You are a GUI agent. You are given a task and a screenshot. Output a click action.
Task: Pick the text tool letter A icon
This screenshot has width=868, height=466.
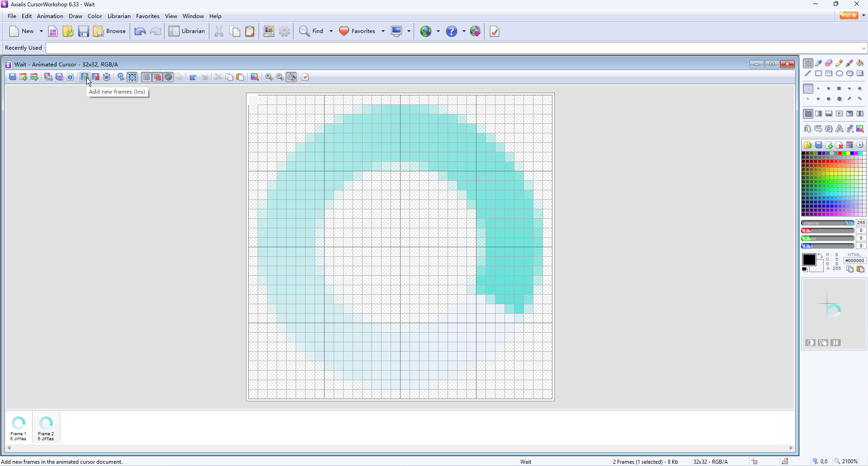tap(839, 129)
